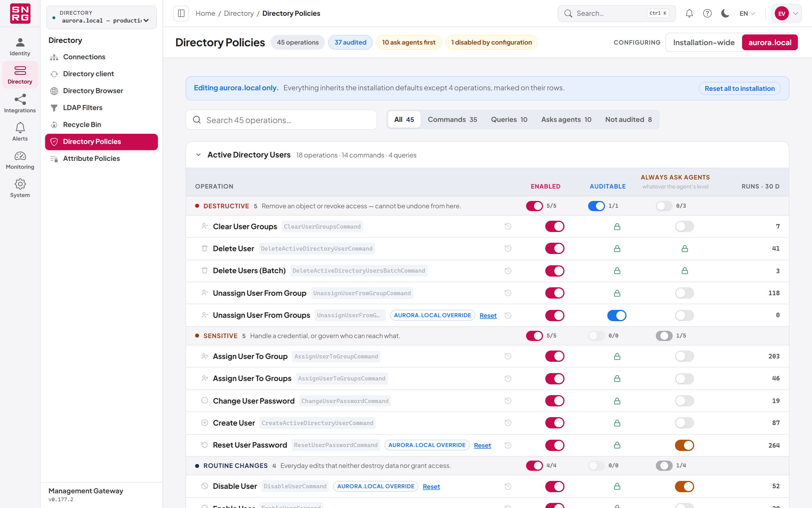Toggle Sensitive group Always Ask Agents switch
Image resolution: width=812 pixels, height=508 pixels.
click(664, 336)
